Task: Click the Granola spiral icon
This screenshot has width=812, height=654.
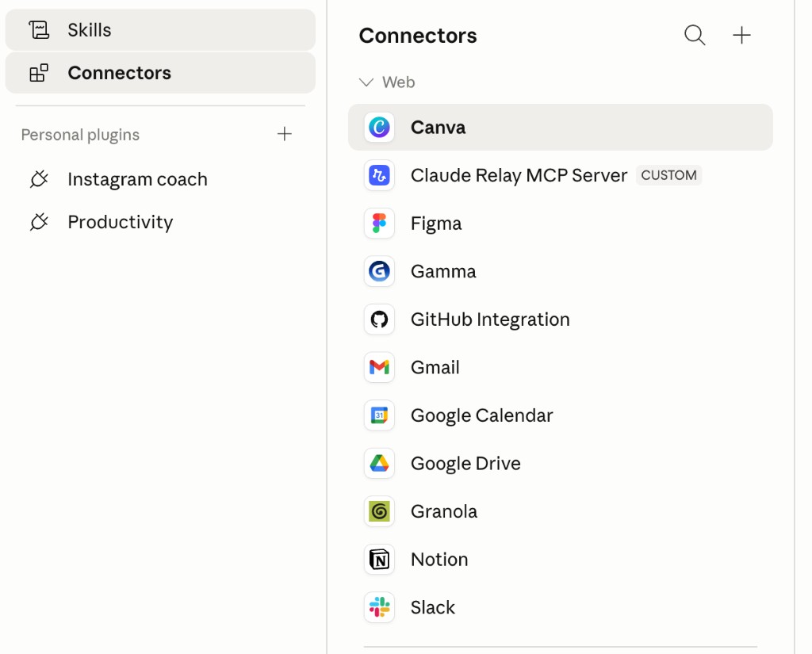Action: point(379,511)
